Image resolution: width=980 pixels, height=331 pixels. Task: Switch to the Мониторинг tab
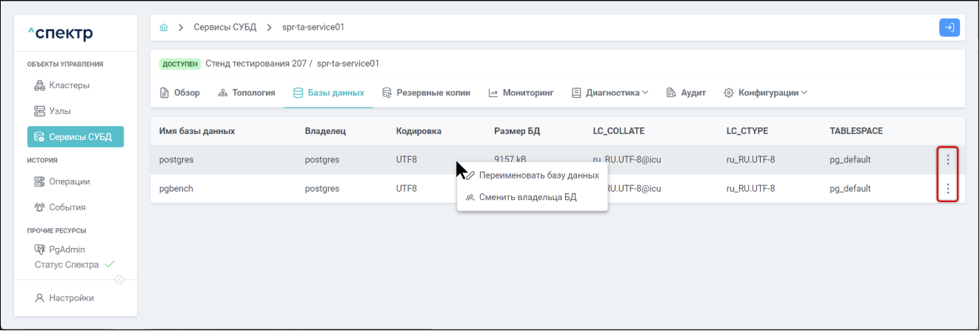521,93
